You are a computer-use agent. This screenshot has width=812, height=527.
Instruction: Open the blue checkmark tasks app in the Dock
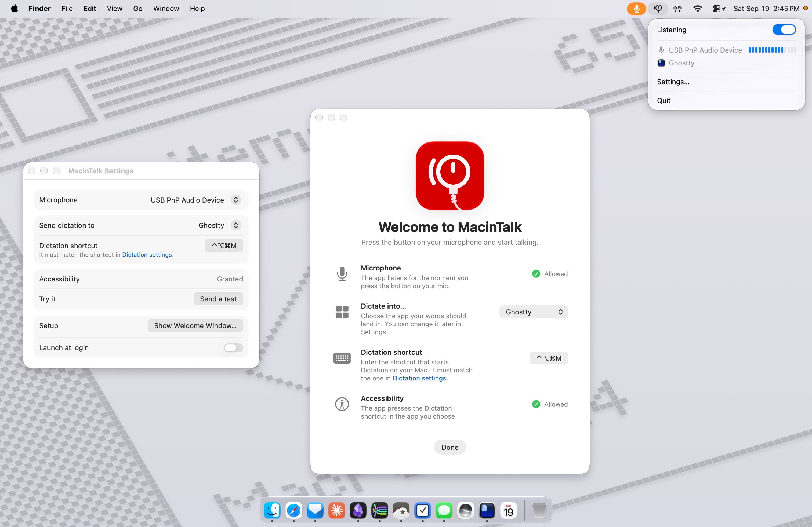pyautogui.click(x=422, y=510)
